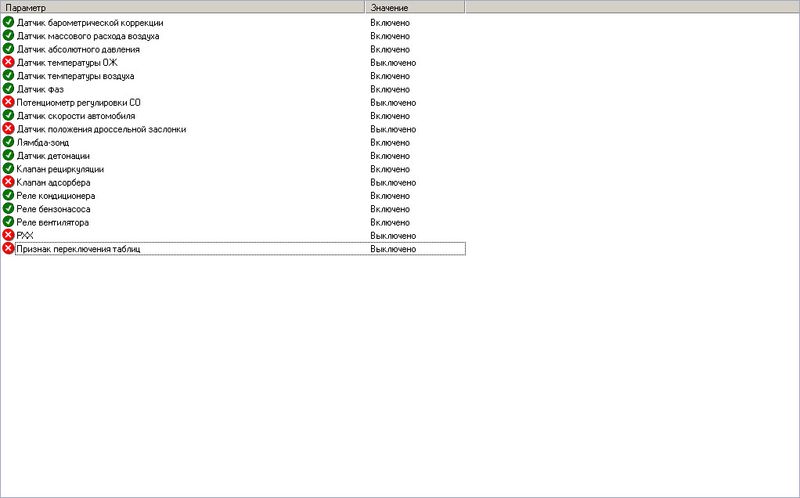
Task: Click green check icon beside Датчик барометрической коррекции
Action: (8, 22)
